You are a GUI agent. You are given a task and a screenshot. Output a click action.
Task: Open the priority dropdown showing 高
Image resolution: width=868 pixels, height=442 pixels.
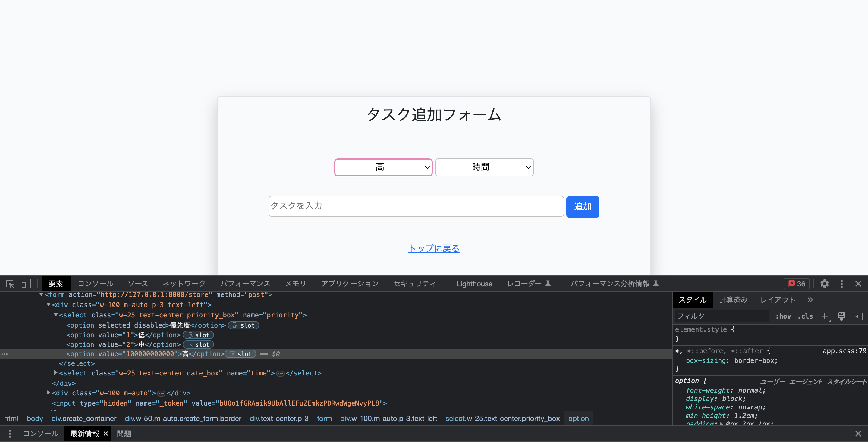click(383, 167)
